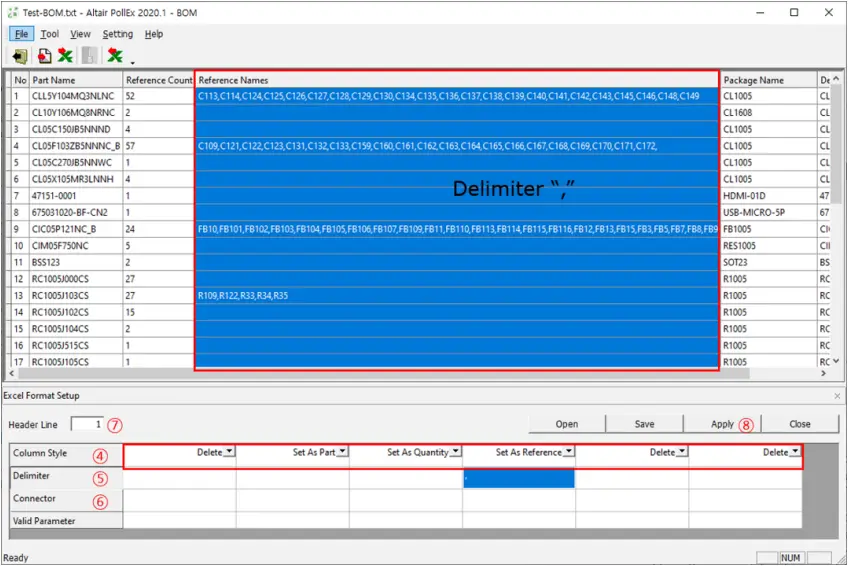848x566 pixels.
Task: Click the Connector row label
Action: (66, 500)
